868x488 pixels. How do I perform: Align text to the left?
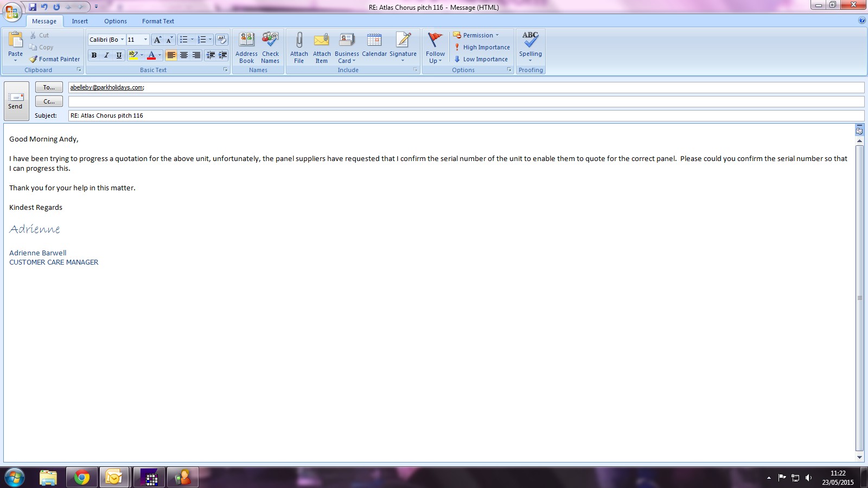(171, 55)
